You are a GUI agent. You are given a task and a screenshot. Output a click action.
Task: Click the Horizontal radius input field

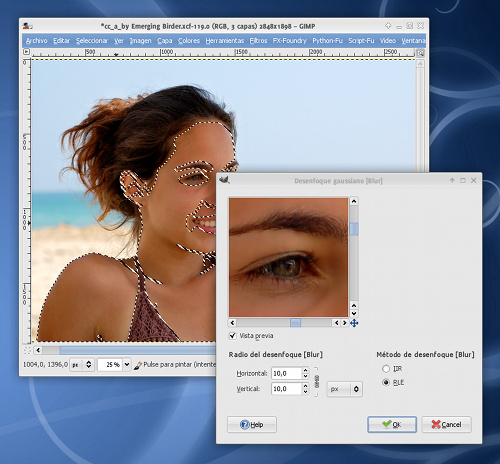point(286,373)
